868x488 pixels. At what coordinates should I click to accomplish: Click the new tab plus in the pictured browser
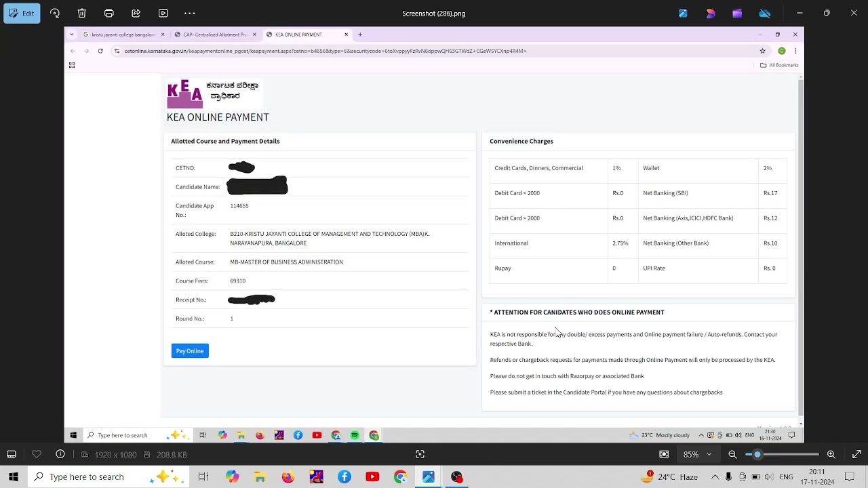click(360, 35)
